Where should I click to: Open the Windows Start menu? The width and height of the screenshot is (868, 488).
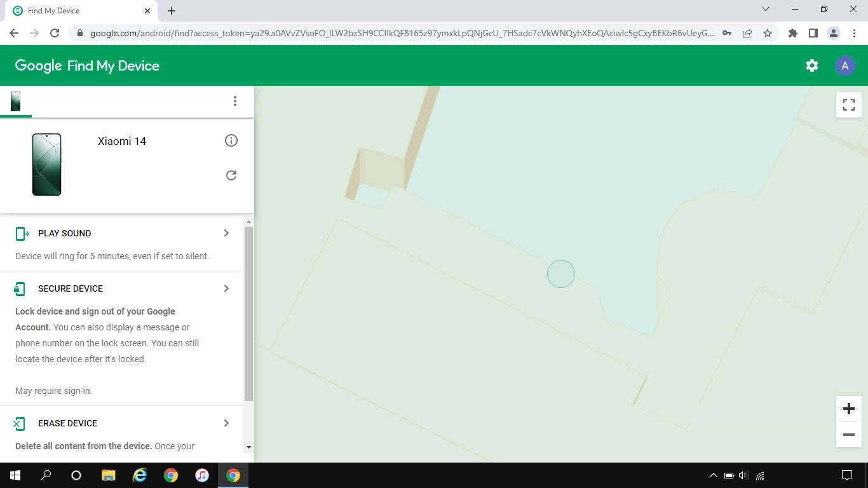[15, 475]
